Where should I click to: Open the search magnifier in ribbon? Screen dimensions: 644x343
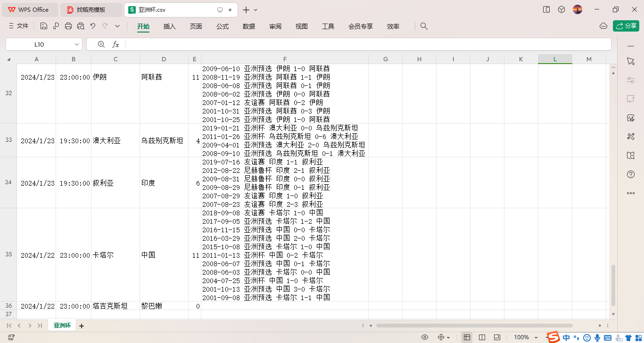[424, 26]
